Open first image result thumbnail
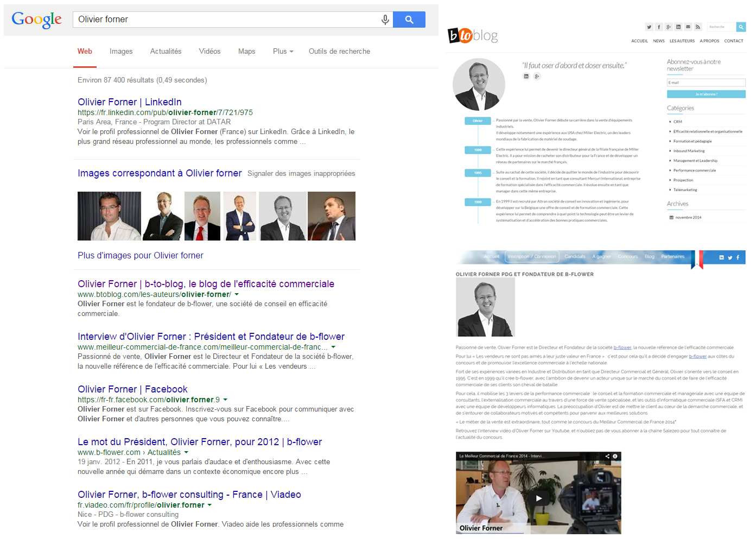Image resolution: width=756 pixels, height=544 pixels. pyautogui.click(x=109, y=216)
